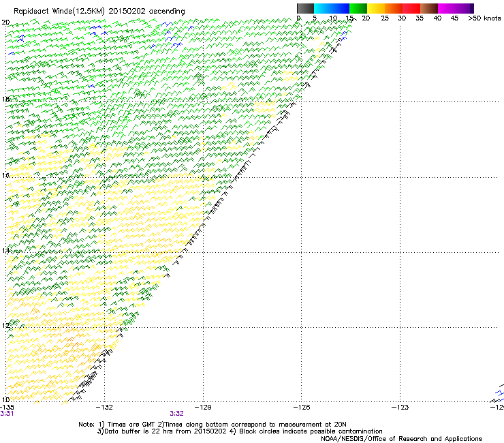Image resolution: width=504 pixels, height=443 pixels.
Task: Click the Rapidscat Winds title text
Action: (x=99, y=12)
